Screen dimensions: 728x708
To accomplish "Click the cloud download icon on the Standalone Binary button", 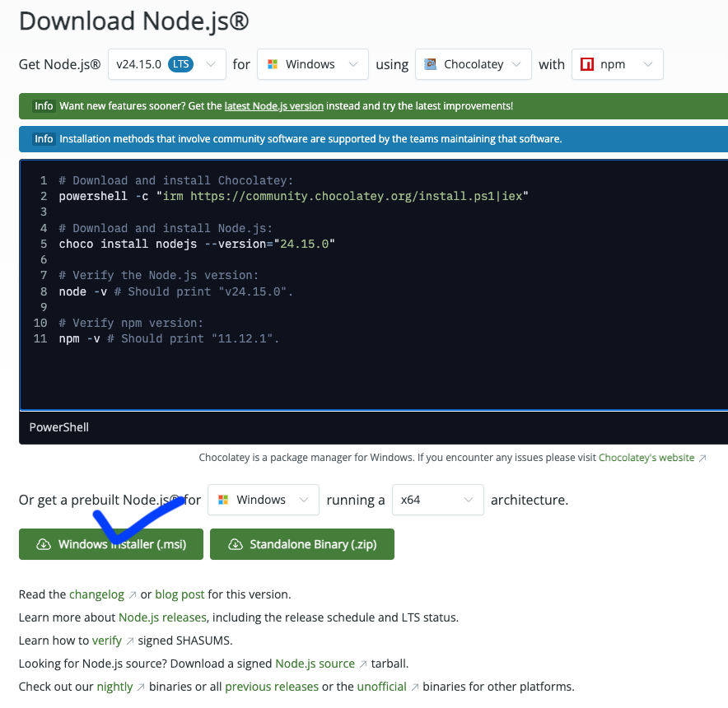I will pos(236,544).
